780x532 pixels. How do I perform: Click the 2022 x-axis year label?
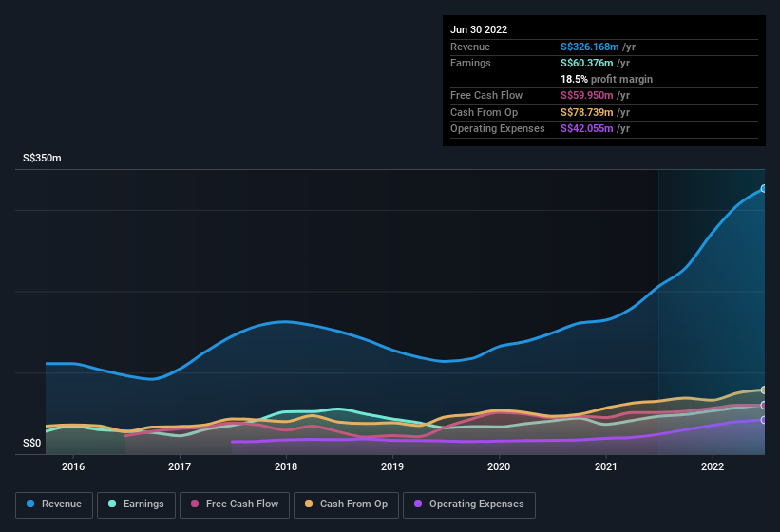pyautogui.click(x=713, y=466)
